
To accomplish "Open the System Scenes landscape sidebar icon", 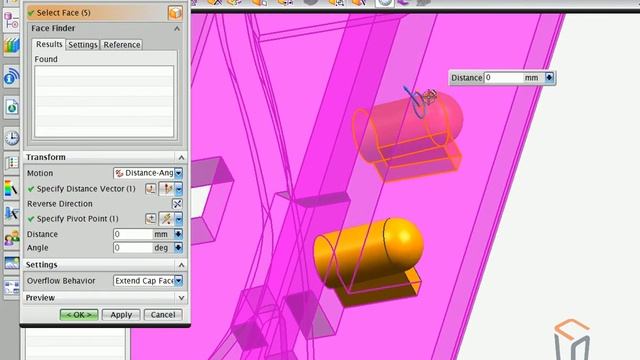I will point(11,263).
